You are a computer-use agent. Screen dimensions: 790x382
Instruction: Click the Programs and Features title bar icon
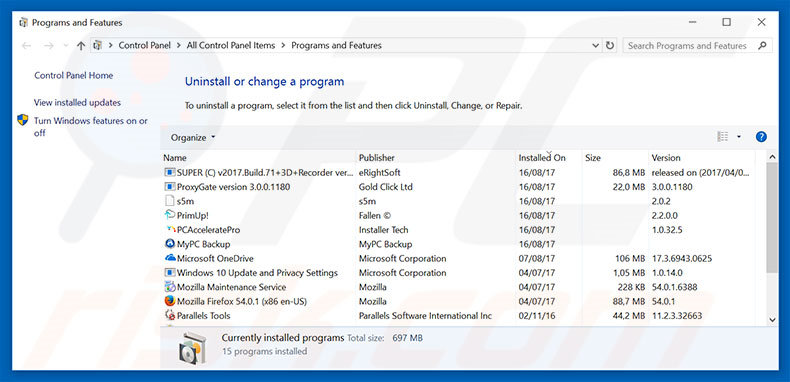[23, 23]
